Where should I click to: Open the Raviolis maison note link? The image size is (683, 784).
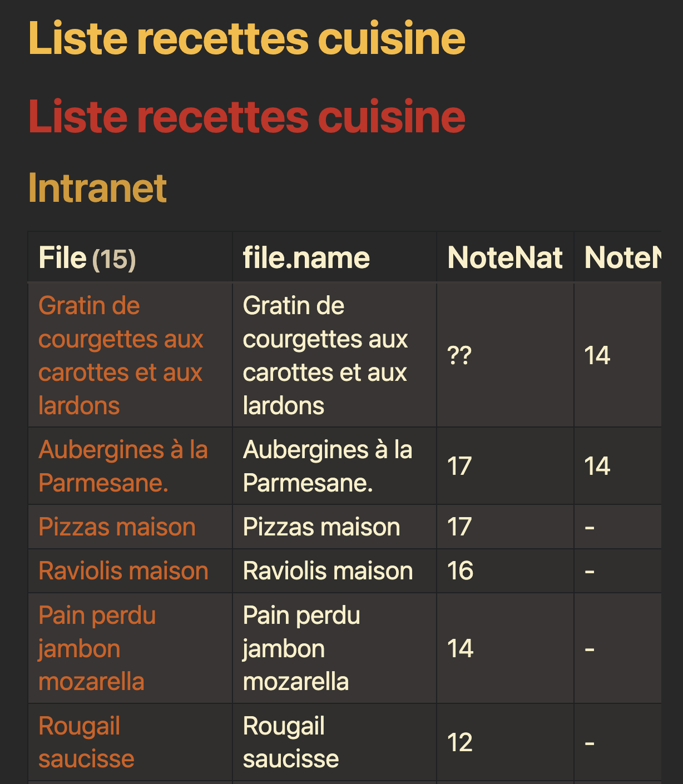pos(123,571)
